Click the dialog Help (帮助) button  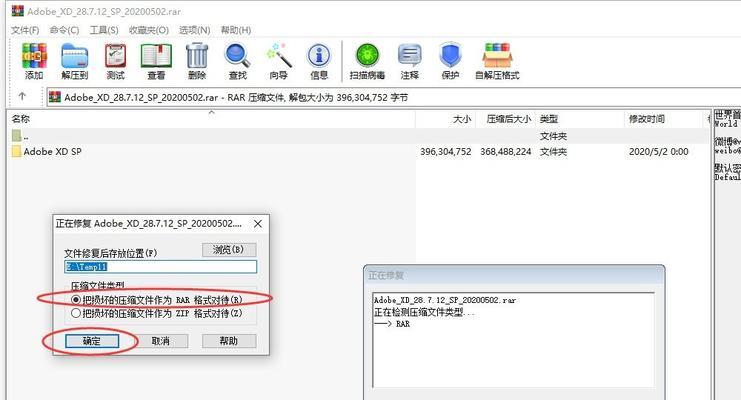pos(229,341)
